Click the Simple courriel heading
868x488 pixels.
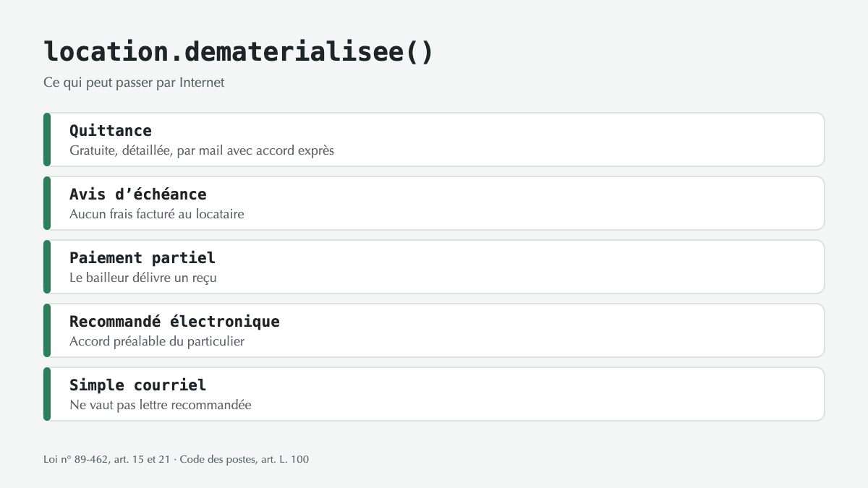[138, 385]
